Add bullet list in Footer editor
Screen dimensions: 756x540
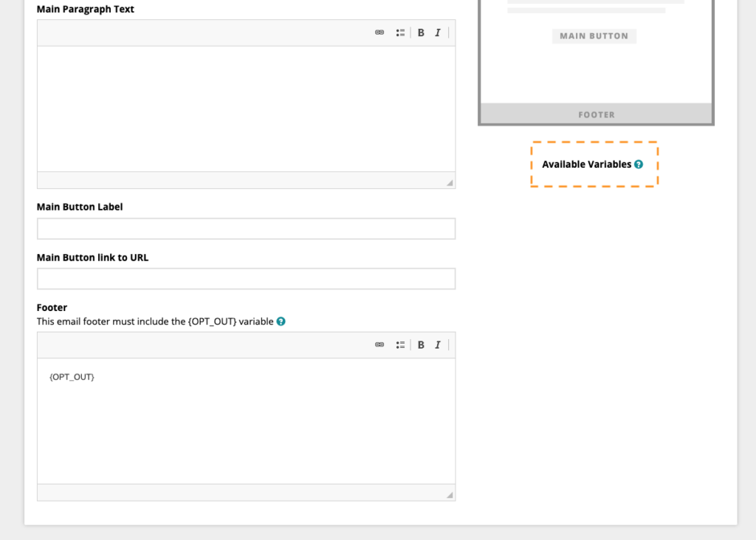(400, 344)
